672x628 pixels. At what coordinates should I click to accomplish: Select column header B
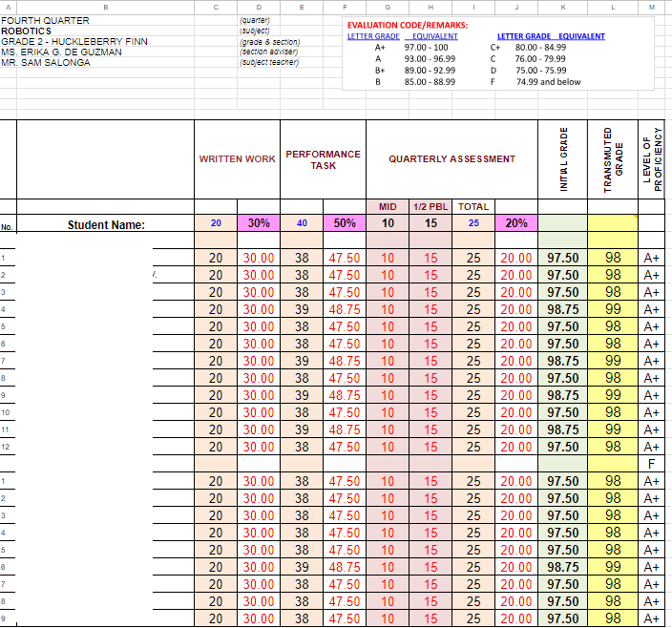105,8
